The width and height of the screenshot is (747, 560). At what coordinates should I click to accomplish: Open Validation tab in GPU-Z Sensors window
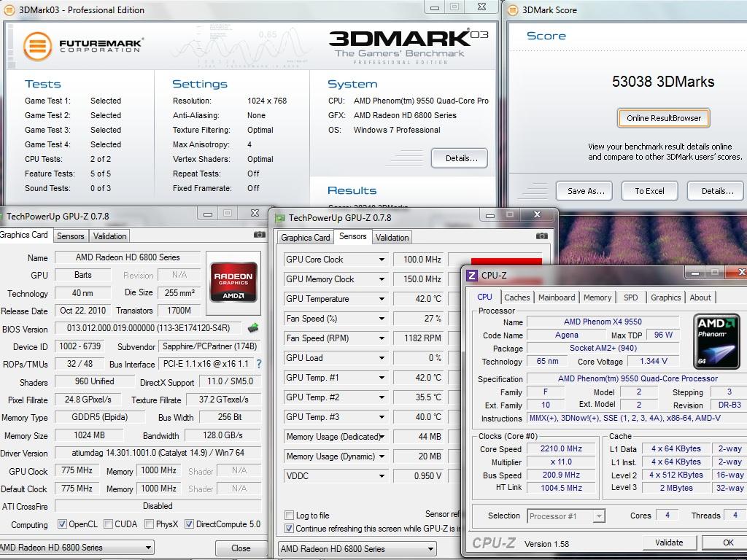(x=392, y=237)
